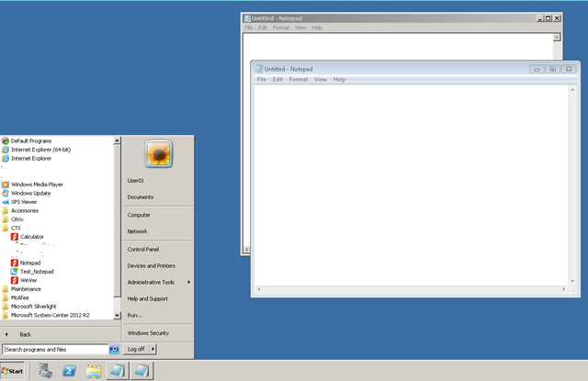Open Server Manager from the taskbar
The height and width of the screenshot is (381, 588).
click(45, 370)
